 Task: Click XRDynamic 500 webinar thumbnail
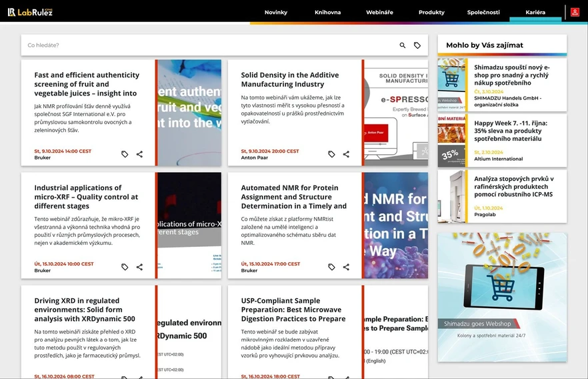click(x=189, y=332)
